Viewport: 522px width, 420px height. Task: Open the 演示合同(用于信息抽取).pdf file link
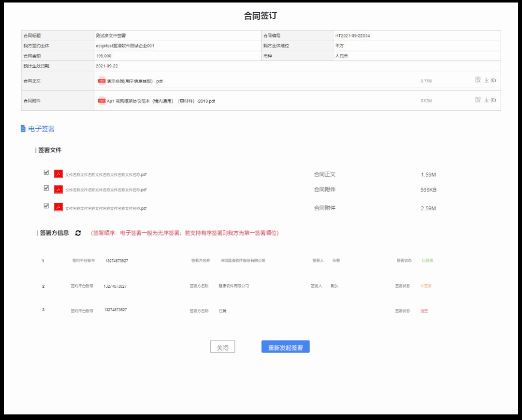click(x=135, y=81)
